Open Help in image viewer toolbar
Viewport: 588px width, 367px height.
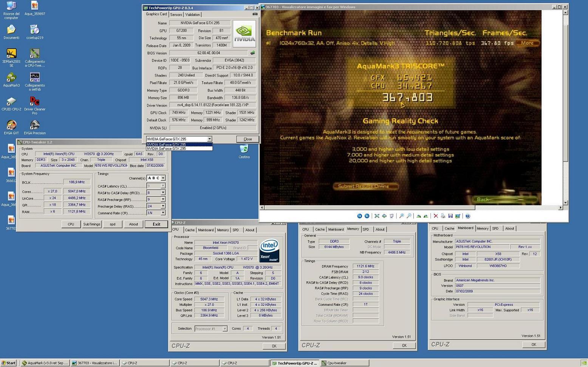pyautogui.click(x=468, y=216)
